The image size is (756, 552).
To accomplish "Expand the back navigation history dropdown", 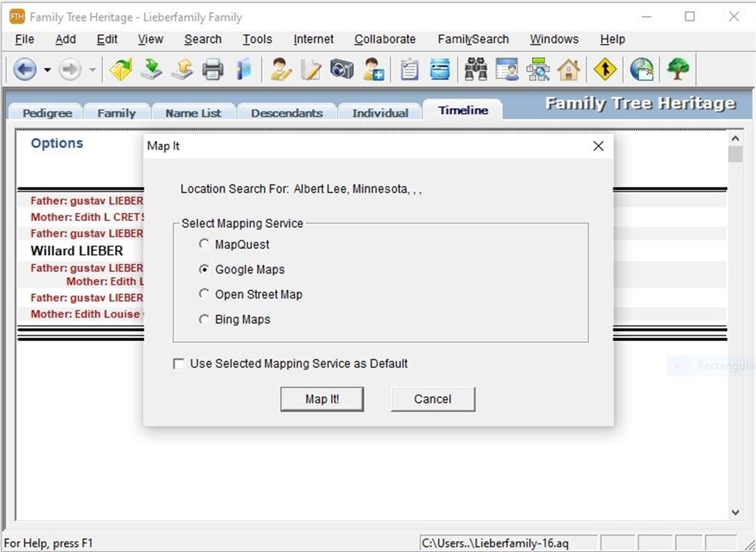I will (x=46, y=69).
